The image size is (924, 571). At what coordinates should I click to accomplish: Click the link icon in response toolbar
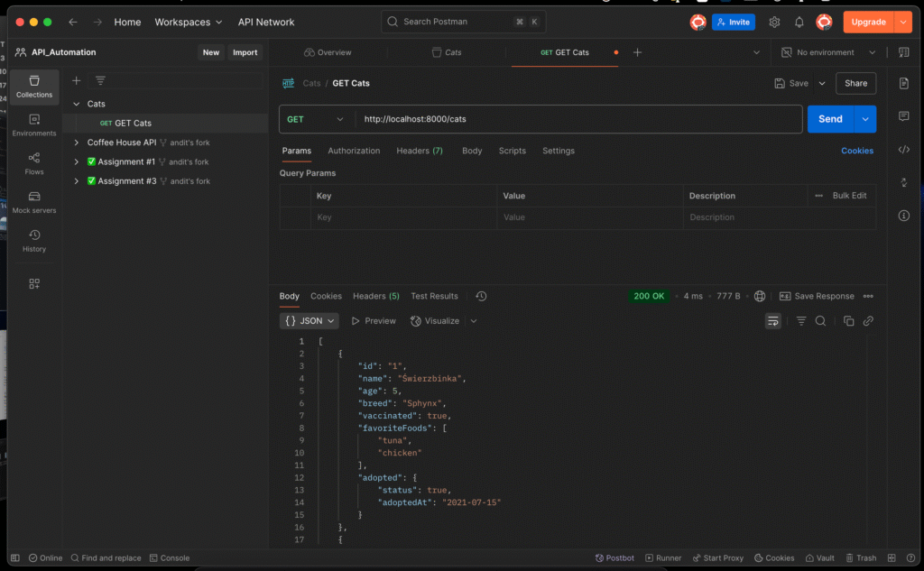868,321
